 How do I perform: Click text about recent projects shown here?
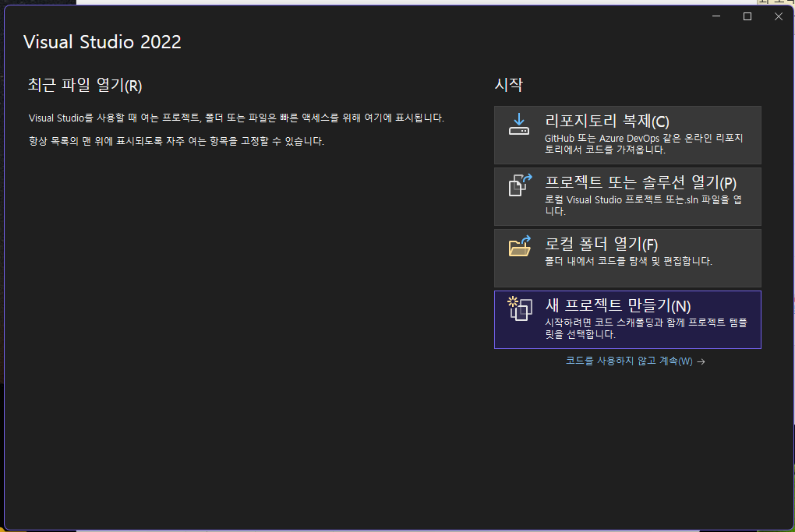pyautogui.click(x=236, y=118)
